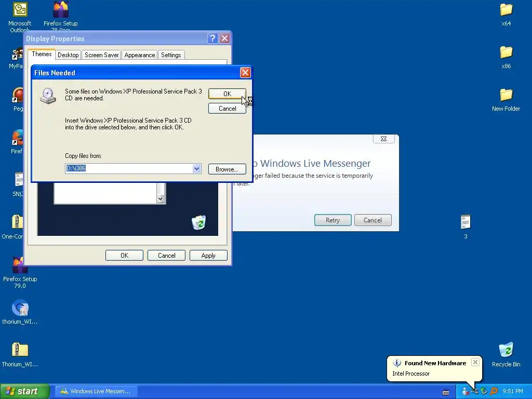
Task: Switch to the Screen Saver tab
Action: click(101, 55)
